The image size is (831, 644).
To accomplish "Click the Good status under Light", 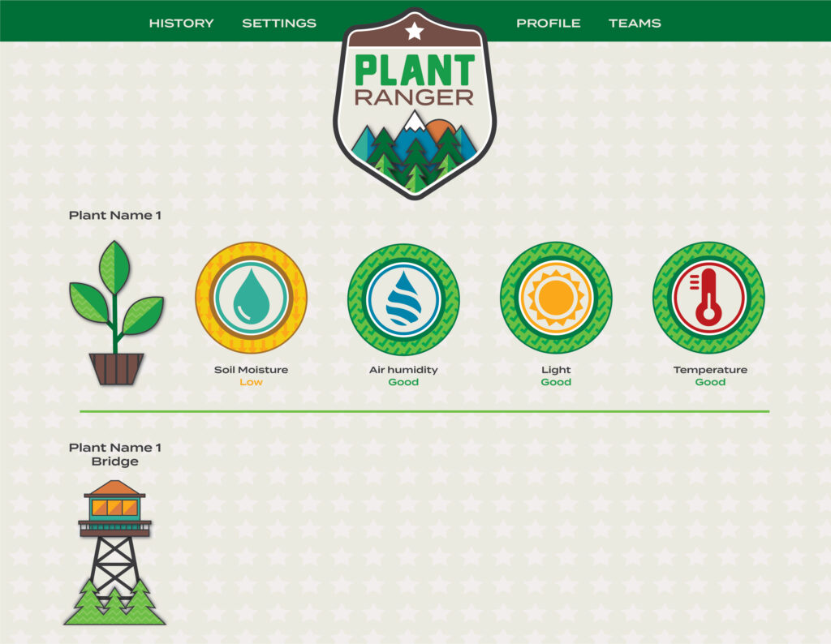I will [556, 383].
